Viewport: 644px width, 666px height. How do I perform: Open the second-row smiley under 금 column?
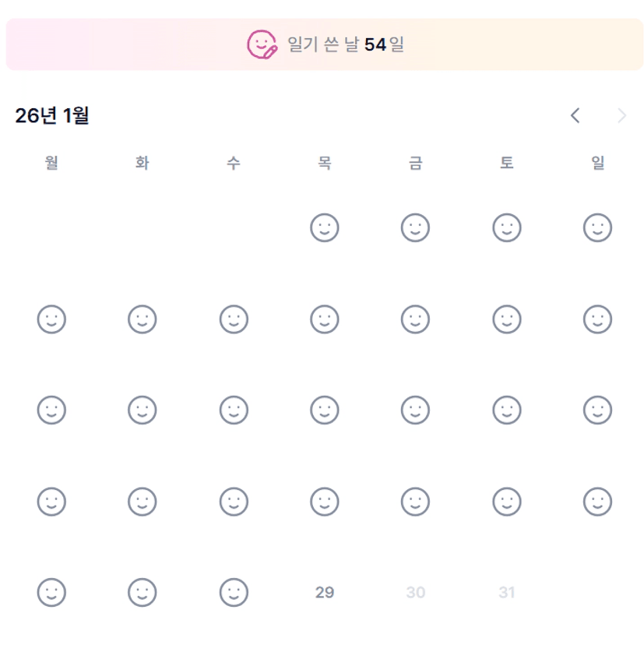tap(416, 319)
